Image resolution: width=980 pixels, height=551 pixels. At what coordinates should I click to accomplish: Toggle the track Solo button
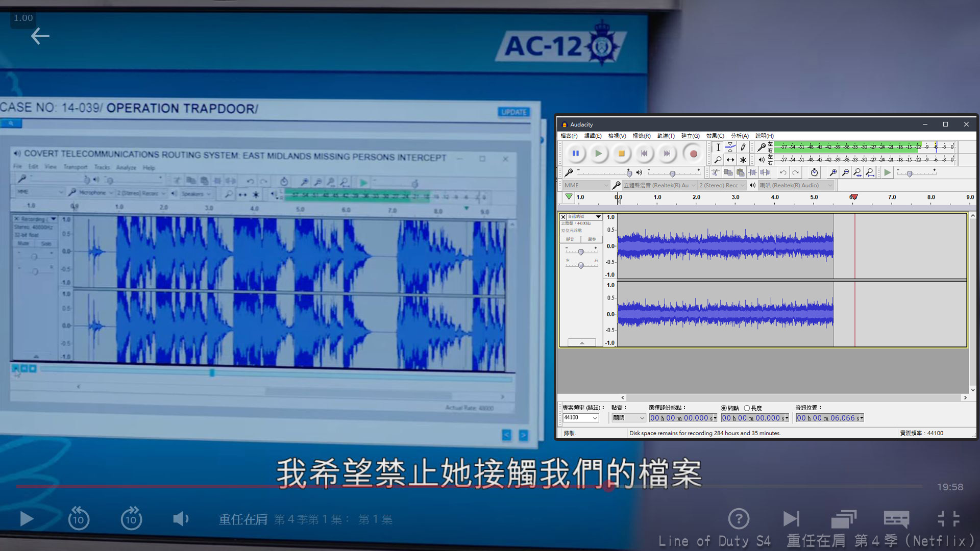pos(592,239)
